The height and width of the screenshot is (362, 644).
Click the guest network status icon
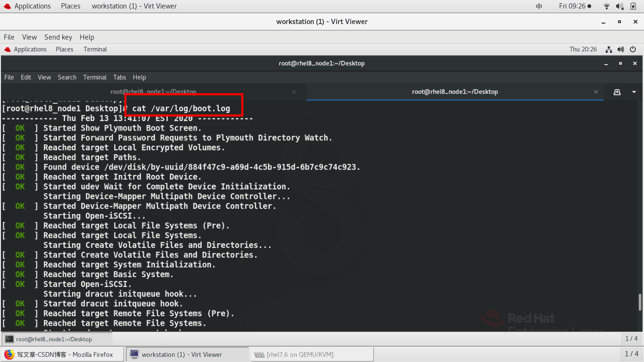pyautogui.click(x=609, y=49)
